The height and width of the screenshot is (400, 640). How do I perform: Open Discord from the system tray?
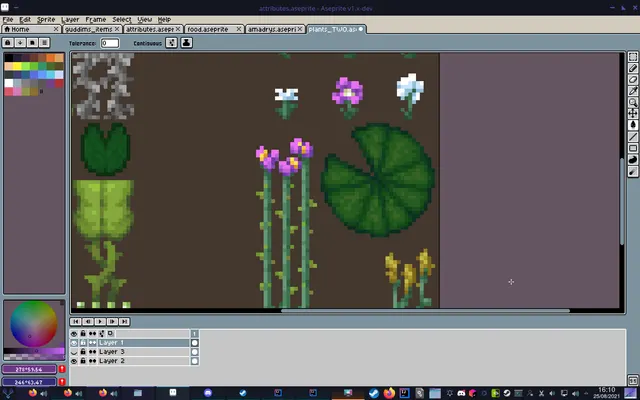click(461, 393)
